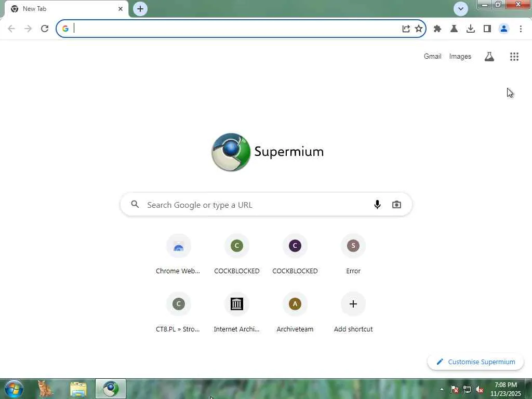Open the CT8.PL shortcut
This screenshot has width=532, height=399.
point(179,312)
